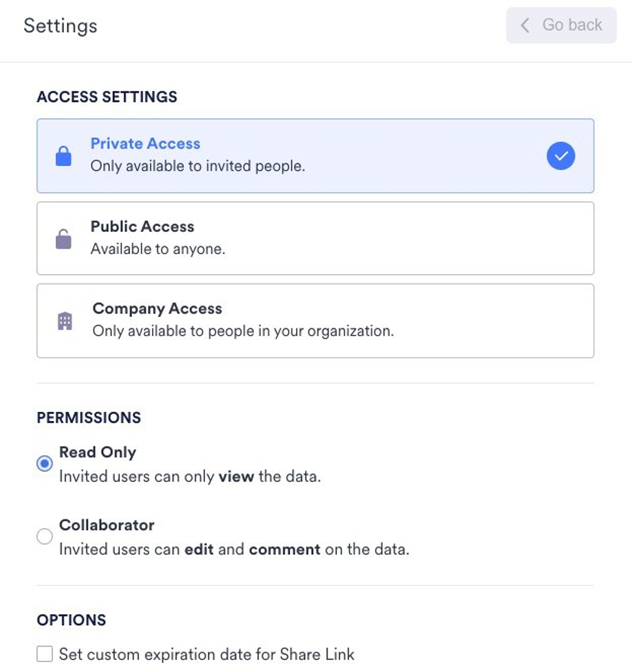Image resolution: width=632 pixels, height=672 pixels.
Task: Click 'Only available to invited people.' description
Action: (x=197, y=166)
